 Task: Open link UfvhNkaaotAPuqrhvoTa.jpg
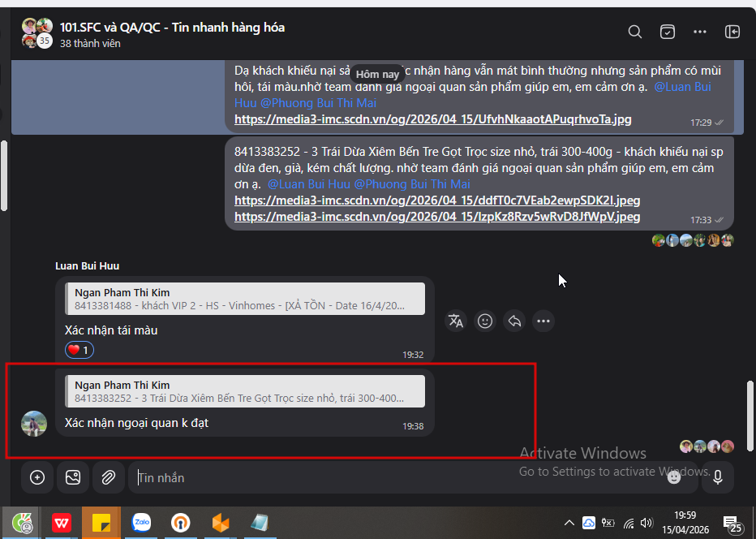[432, 119]
